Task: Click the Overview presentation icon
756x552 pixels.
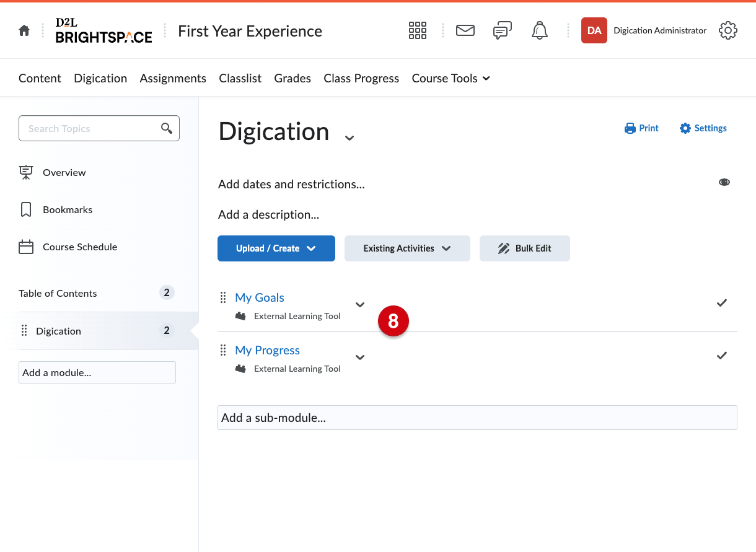Action: [26, 172]
